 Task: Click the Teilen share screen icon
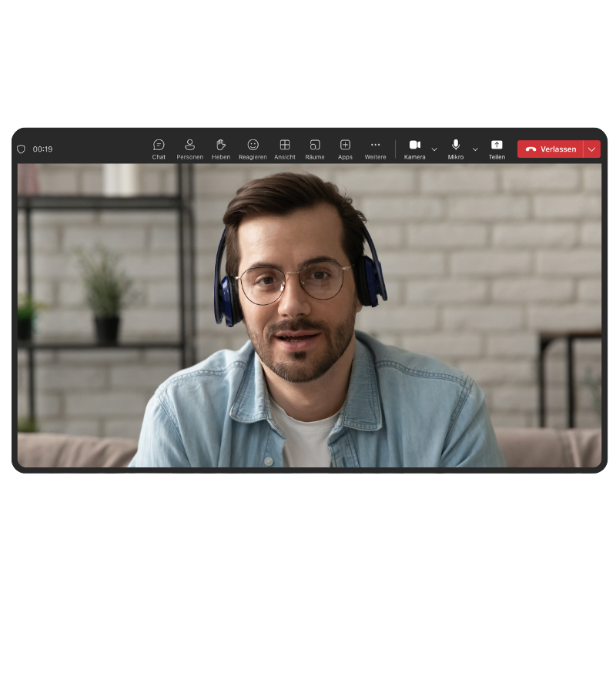point(497,145)
